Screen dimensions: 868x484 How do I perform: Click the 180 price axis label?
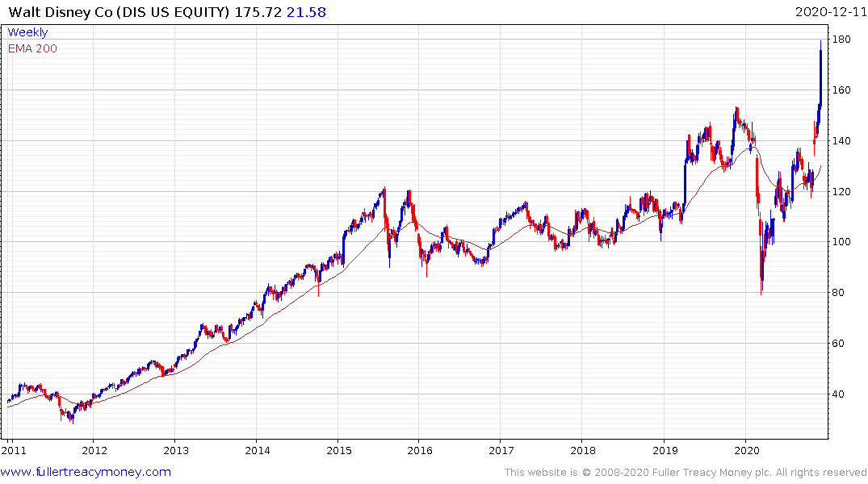[x=842, y=40]
